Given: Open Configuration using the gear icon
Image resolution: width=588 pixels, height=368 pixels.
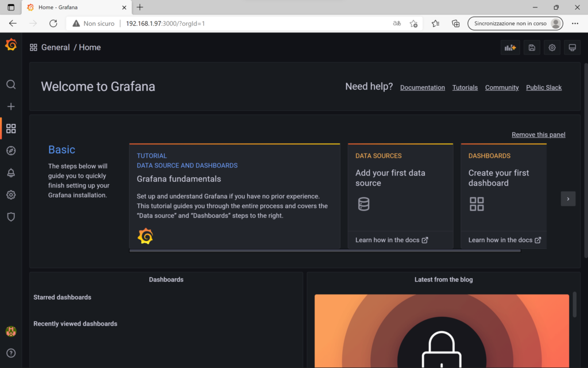Looking at the screenshot, I should (11, 194).
